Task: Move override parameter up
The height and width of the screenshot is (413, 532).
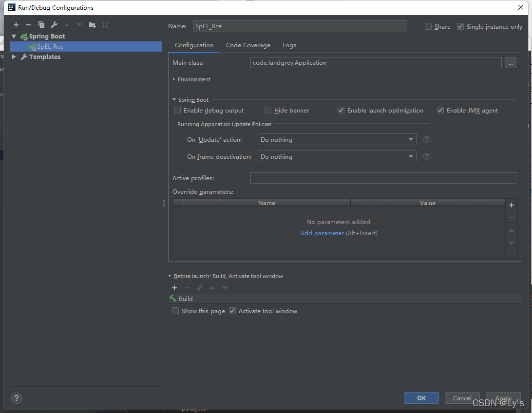Action: (512, 230)
